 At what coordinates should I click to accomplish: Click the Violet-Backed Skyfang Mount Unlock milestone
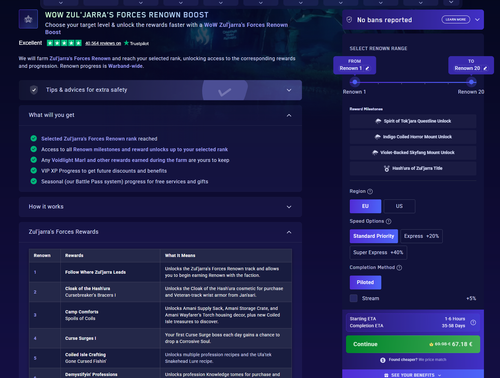pyautogui.click(x=413, y=153)
